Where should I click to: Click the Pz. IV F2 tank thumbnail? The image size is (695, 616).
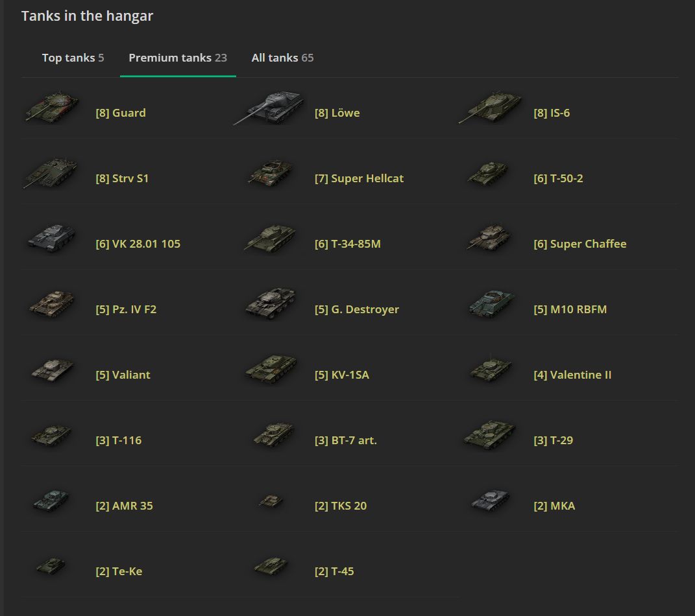(52, 304)
